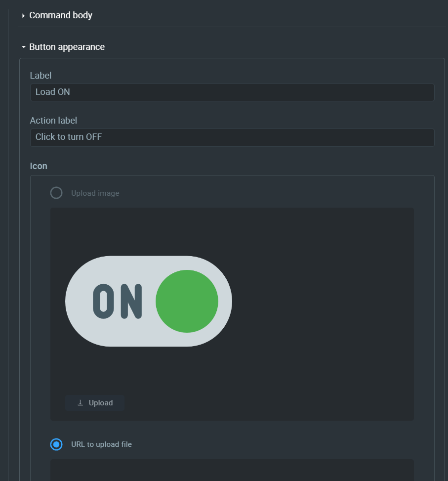Click the Icon section heading
The image size is (448, 481).
39,166
